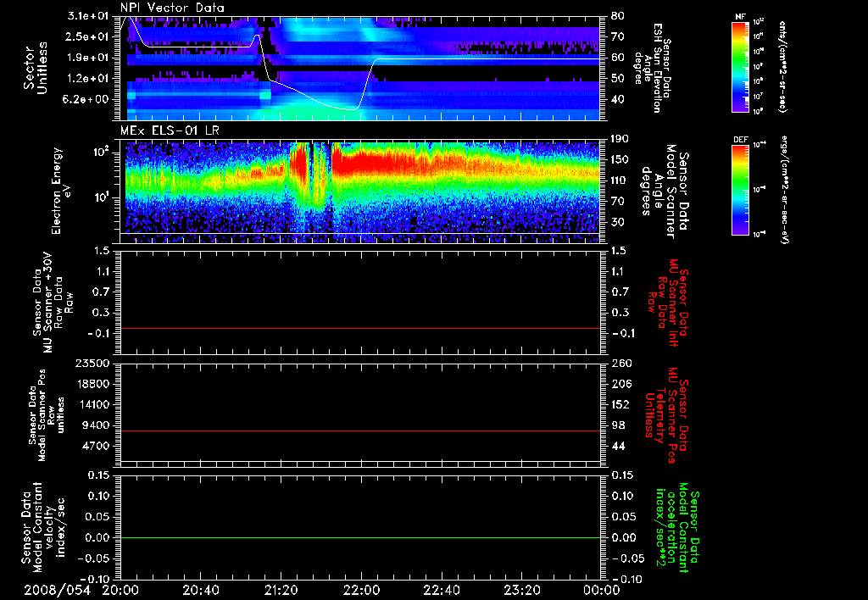Click the Sector Unitless axis label
The height and width of the screenshot is (600, 868).
pos(35,68)
